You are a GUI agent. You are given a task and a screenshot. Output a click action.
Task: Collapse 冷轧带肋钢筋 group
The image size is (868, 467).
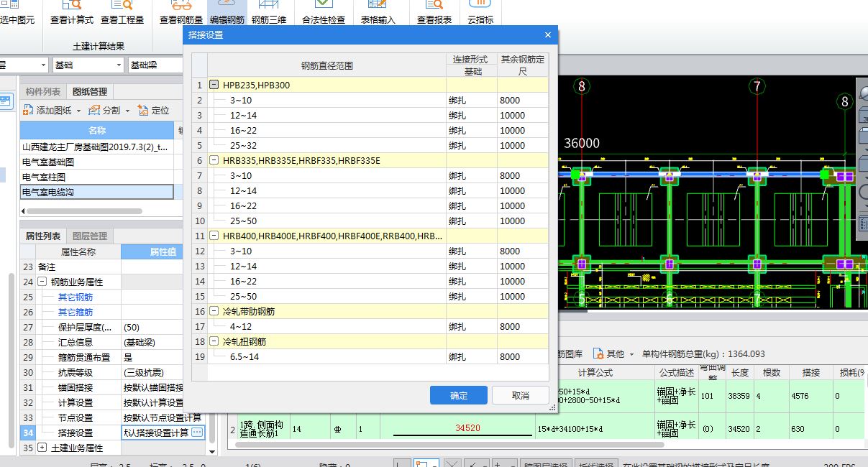click(x=214, y=311)
